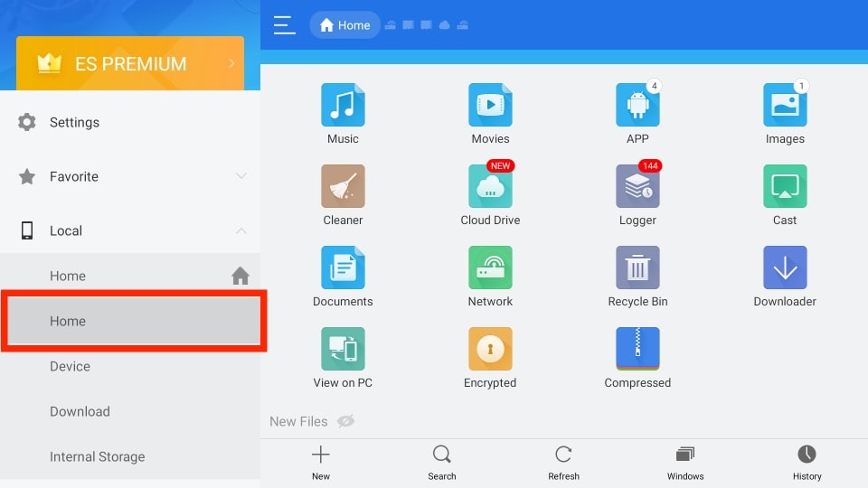The image size is (868, 488).
Task: Open the Movies category
Action: pos(490,105)
